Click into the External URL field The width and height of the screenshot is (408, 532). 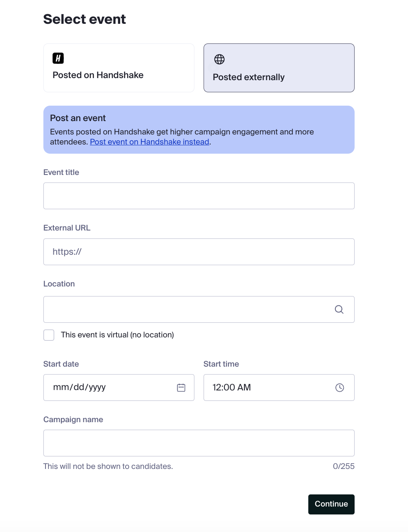click(x=199, y=252)
